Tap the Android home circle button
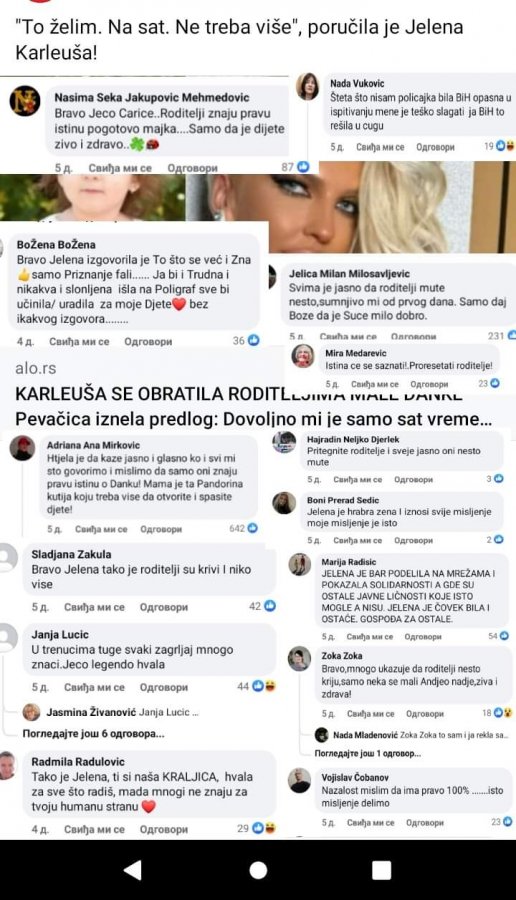516x900 pixels. point(258,870)
